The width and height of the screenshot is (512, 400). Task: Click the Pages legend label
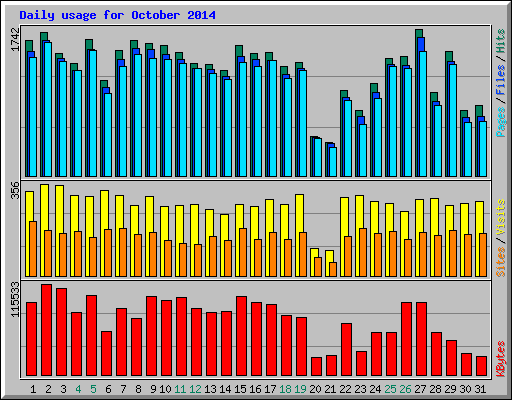point(501,122)
